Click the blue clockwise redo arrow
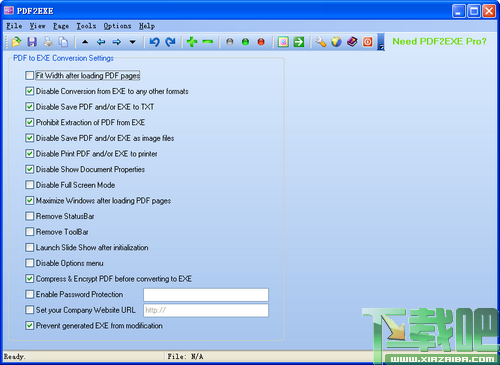The width and height of the screenshot is (500, 365). (x=170, y=42)
